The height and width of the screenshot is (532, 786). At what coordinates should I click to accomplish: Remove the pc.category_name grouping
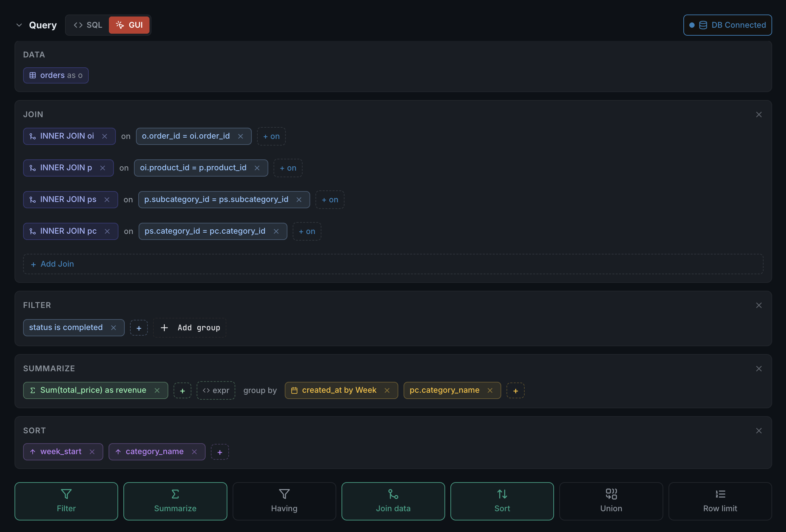490,391
